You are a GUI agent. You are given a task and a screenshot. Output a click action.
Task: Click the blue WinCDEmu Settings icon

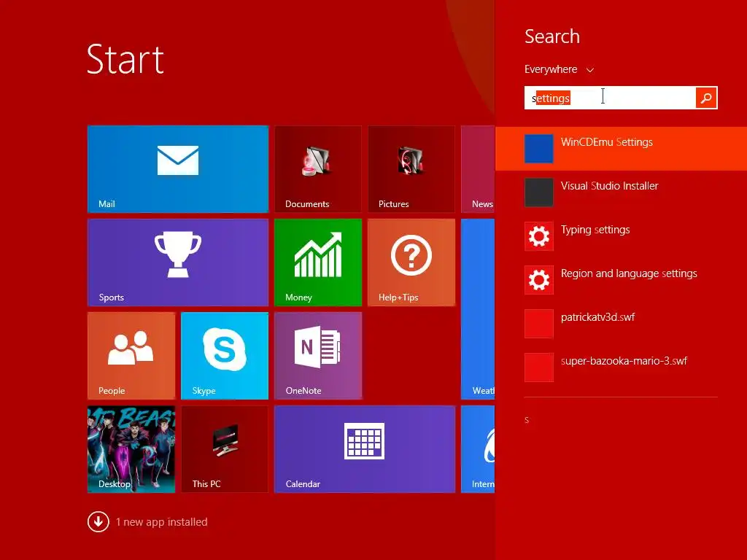[539, 149]
